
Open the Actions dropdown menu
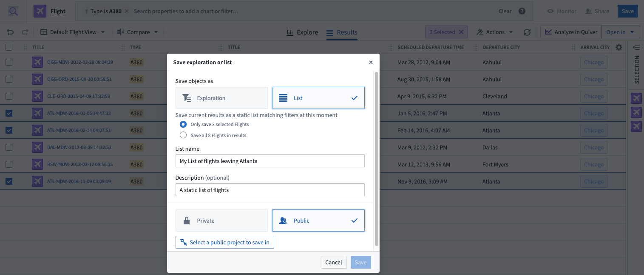(x=495, y=32)
